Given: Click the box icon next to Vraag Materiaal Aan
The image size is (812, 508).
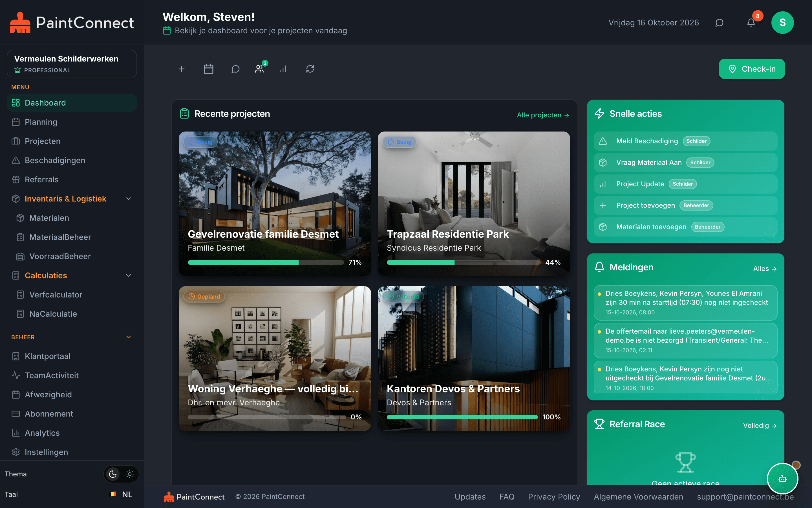Looking at the screenshot, I should point(603,163).
